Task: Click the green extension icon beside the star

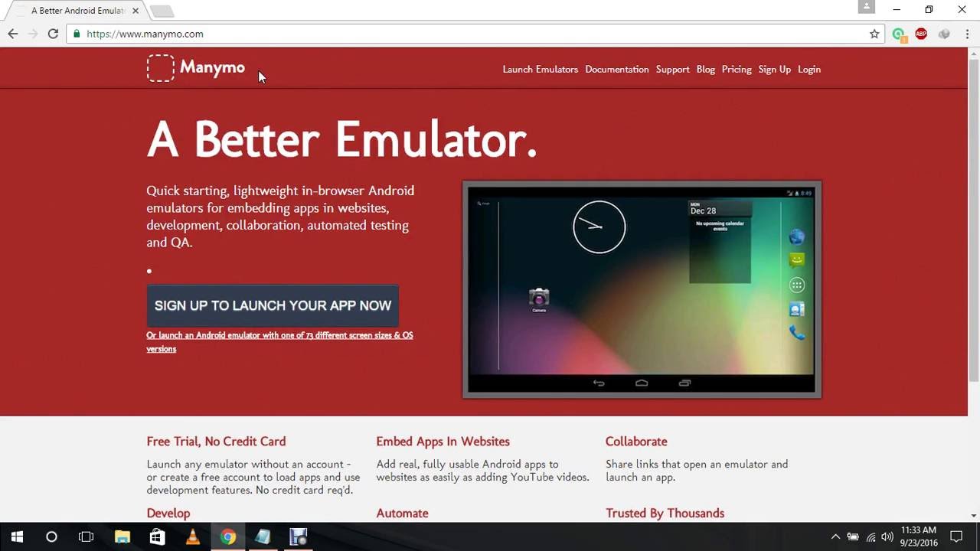Action: click(899, 34)
